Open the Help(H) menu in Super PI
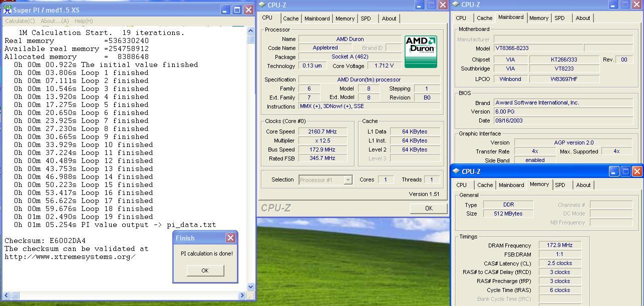644x306 pixels. coord(84,21)
